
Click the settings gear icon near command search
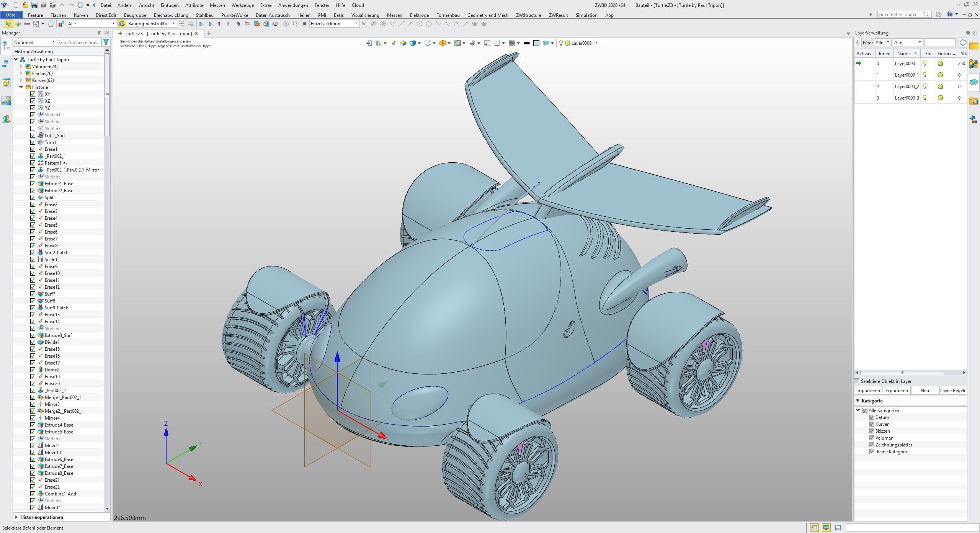pos(939,15)
